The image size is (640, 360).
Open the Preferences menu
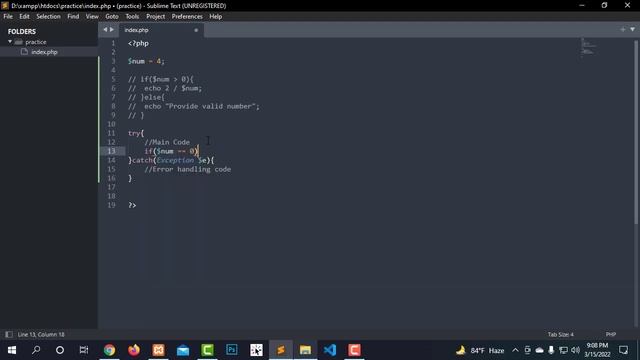[187, 16]
